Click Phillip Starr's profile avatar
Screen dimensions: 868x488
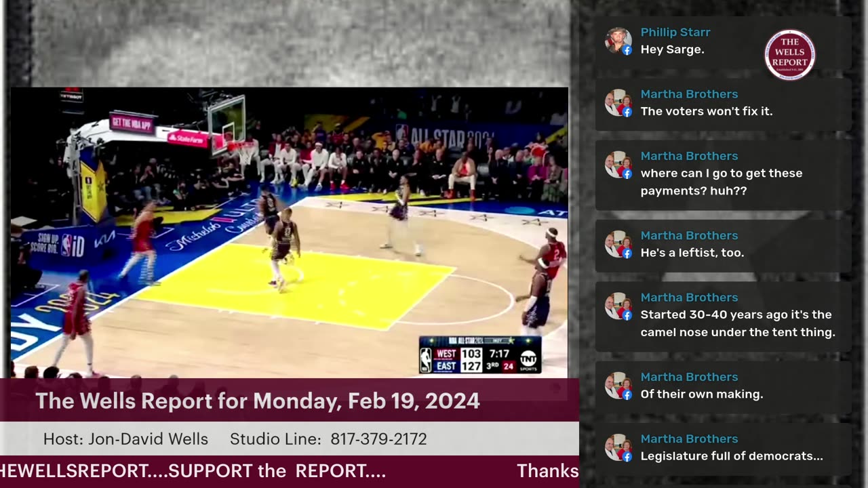(618, 41)
